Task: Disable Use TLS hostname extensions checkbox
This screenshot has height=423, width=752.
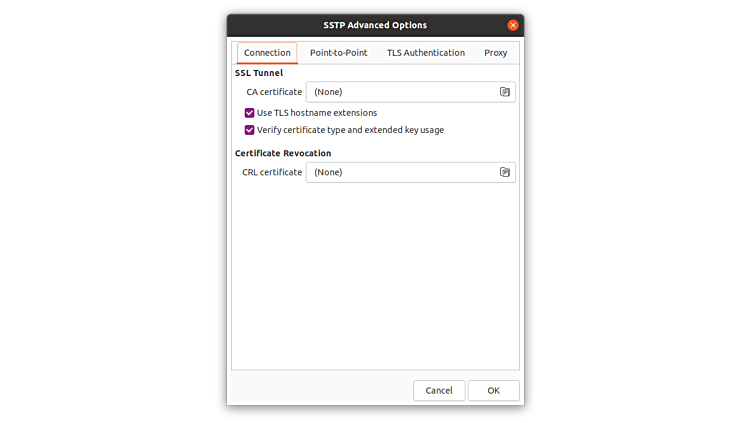Action: pyautogui.click(x=250, y=113)
